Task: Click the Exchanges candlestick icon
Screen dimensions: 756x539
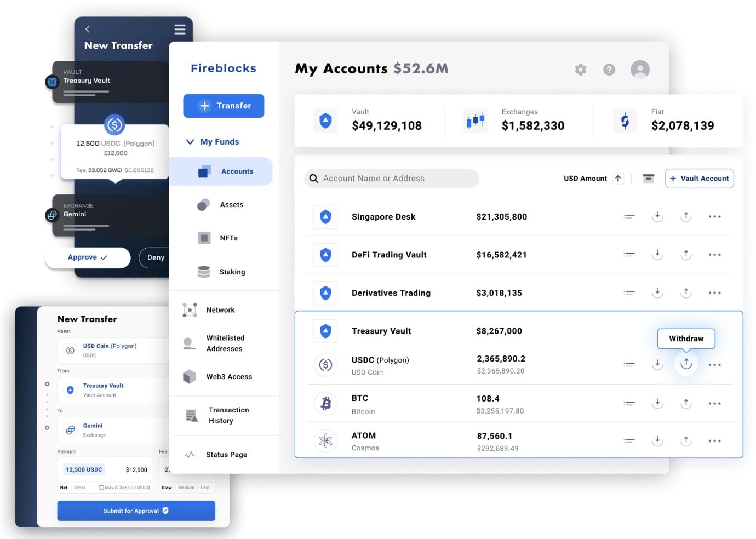Action: [x=476, y=121]
